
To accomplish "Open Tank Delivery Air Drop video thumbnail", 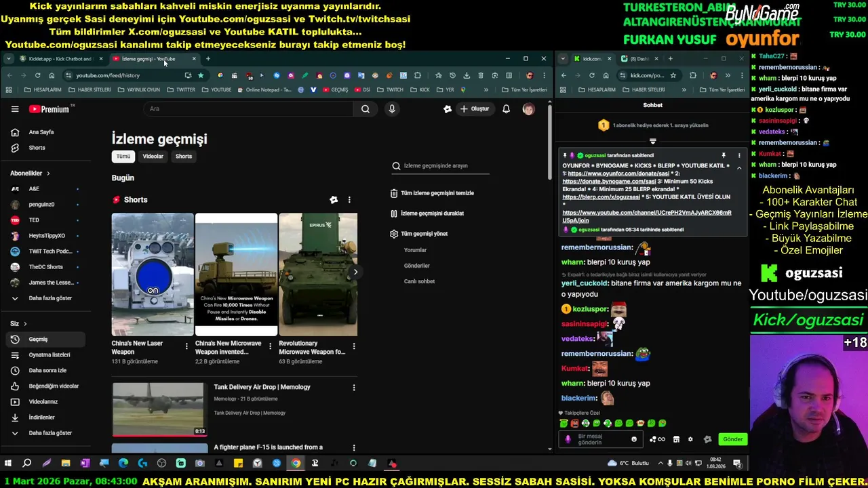I will tap(159, 409).
